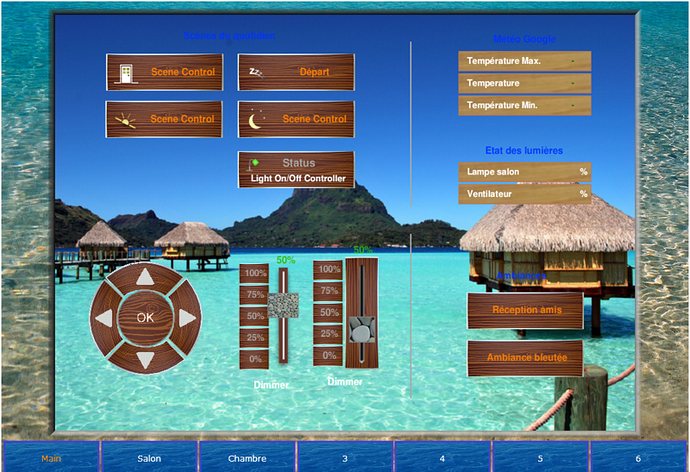Click the left dimmer slider handle
The height and width of the screenshot is (472, 690).
pos(286,305)
